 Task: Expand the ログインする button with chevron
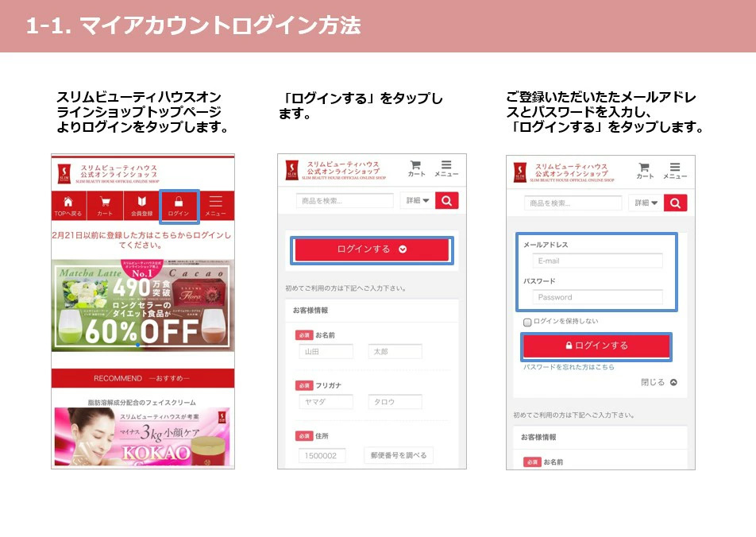372,249
